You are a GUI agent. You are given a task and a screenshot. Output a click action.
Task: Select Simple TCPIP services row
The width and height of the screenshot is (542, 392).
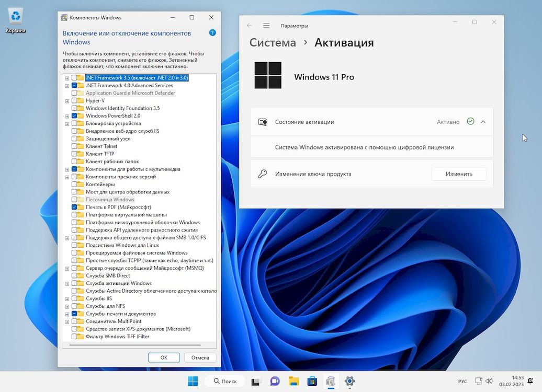pyautogui.click(x=149, y=260)
